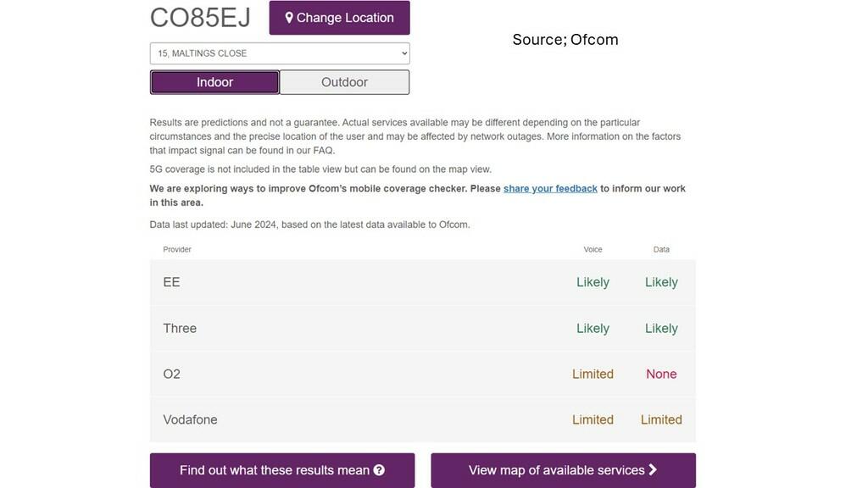868x488 pixels.
Task: Click the CO85EJ postcode heading
Action: 200,18
